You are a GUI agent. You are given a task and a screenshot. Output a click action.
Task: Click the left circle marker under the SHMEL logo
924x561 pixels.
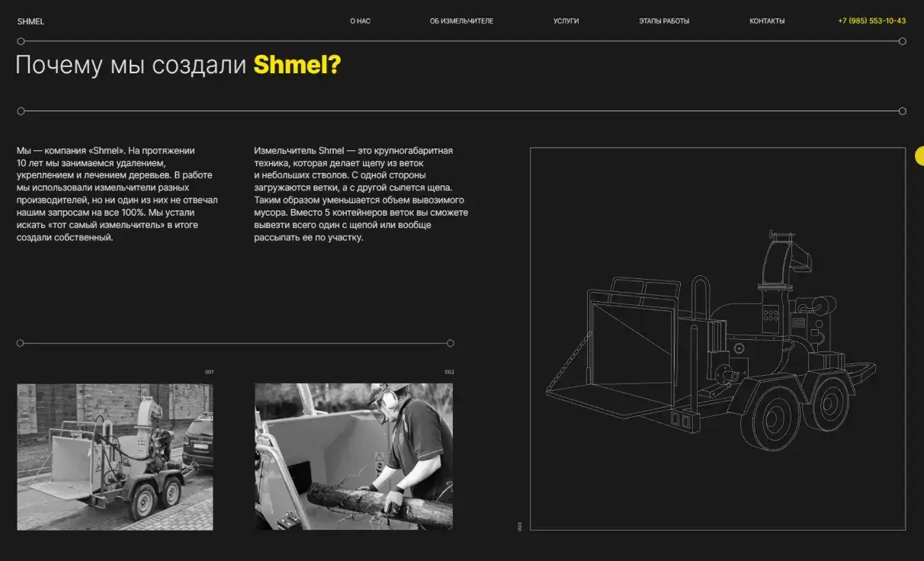tap(21, 41)
